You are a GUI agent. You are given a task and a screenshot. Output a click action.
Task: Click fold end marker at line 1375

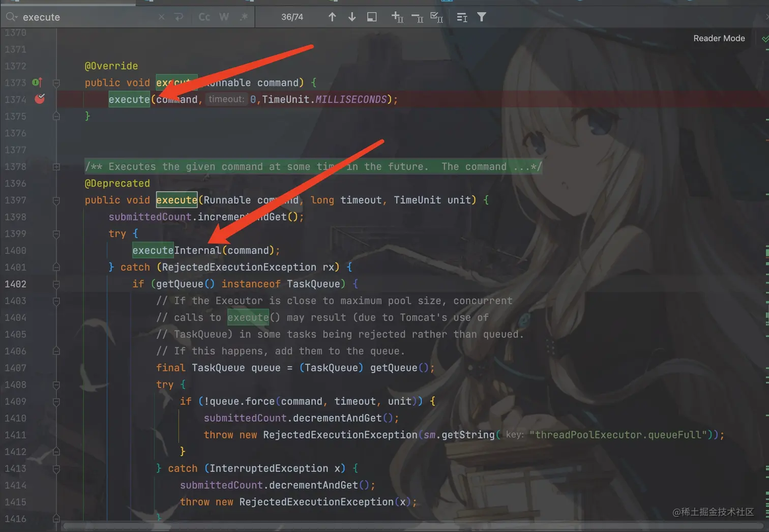[x=56, y=116]
